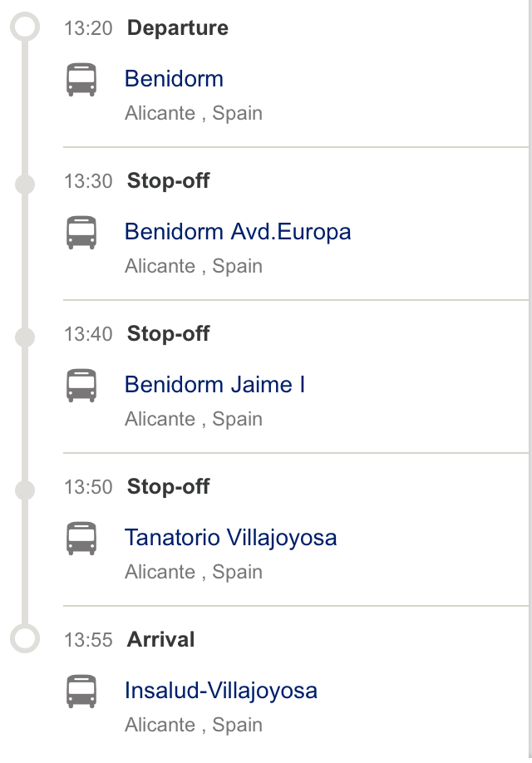The image size is (532, 763).
Task: Click the bus icon for Tanatorio Villajoyosa
Action: click(x=81, y=537)
